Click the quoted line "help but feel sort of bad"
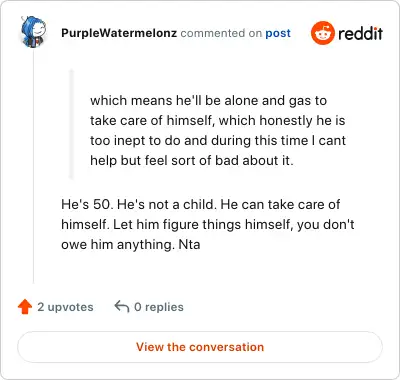 (x=192, y=161)
